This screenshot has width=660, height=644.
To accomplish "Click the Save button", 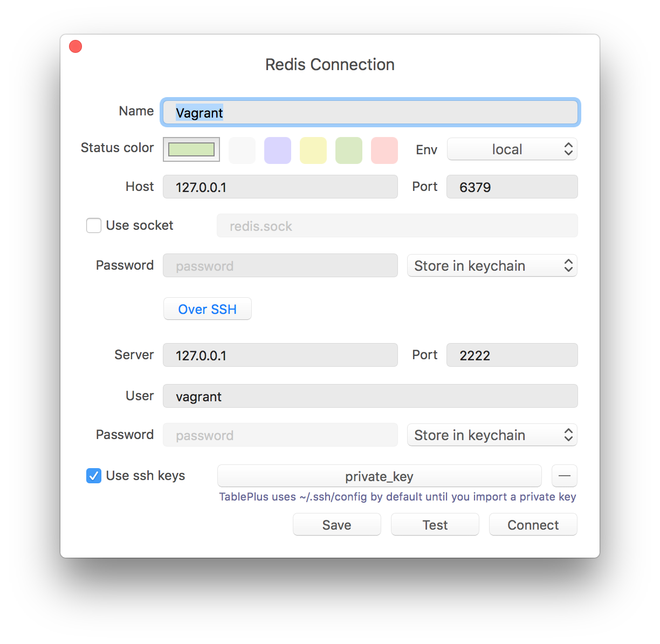I will click(x=336, y=524).
